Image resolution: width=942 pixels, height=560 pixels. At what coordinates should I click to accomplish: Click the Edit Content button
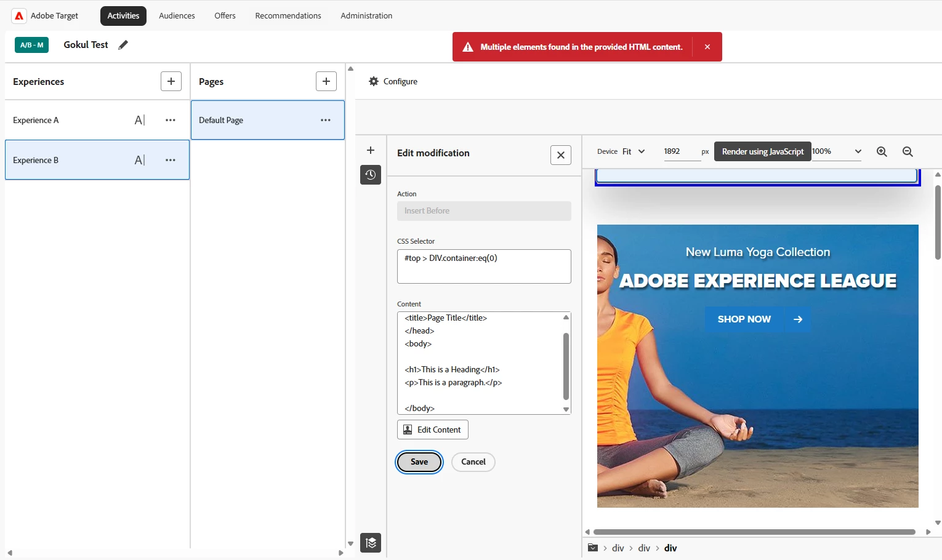(x=433, y=430)
